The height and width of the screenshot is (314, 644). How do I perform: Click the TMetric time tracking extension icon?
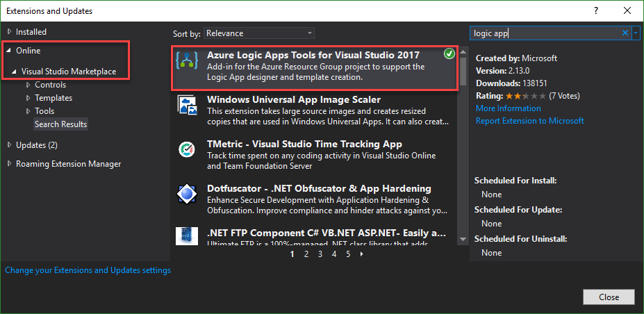click(x=187, y=149)
